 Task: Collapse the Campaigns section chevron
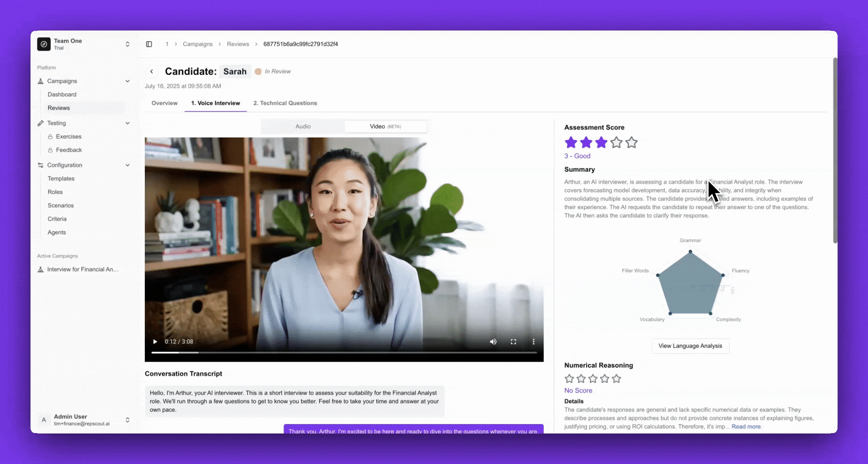coord(128,81)
